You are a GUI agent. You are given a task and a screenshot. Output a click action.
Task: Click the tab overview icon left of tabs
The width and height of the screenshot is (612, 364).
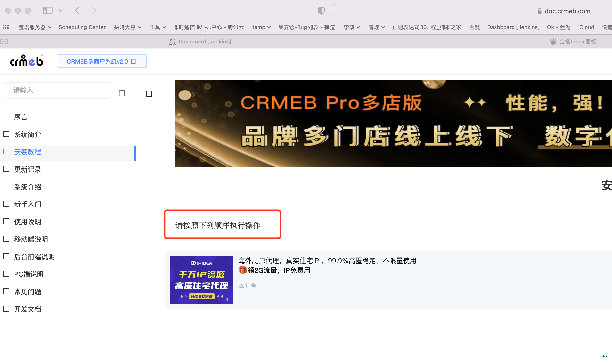tap(4, 41)
